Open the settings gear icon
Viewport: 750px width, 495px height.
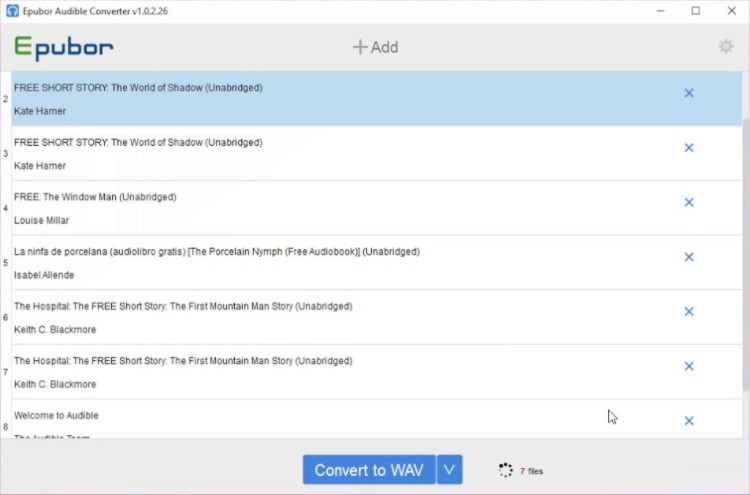pyautogui.click(x=726, y=46)
